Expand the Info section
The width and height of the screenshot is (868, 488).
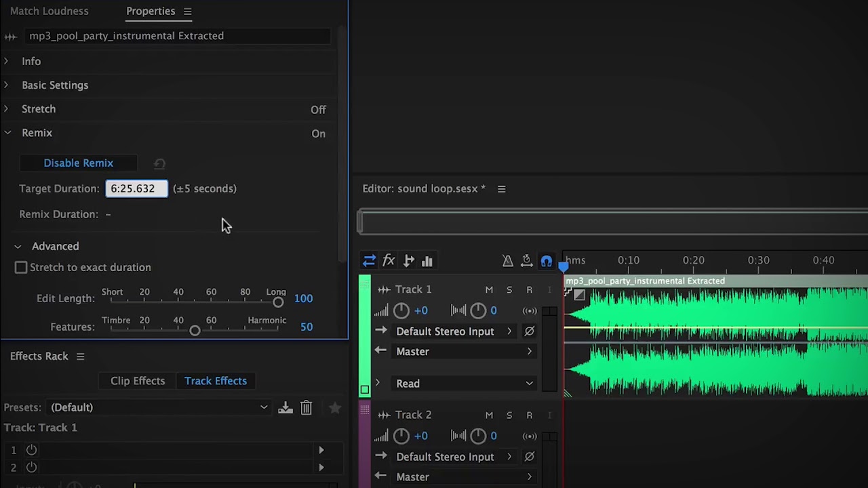(6, 62)
